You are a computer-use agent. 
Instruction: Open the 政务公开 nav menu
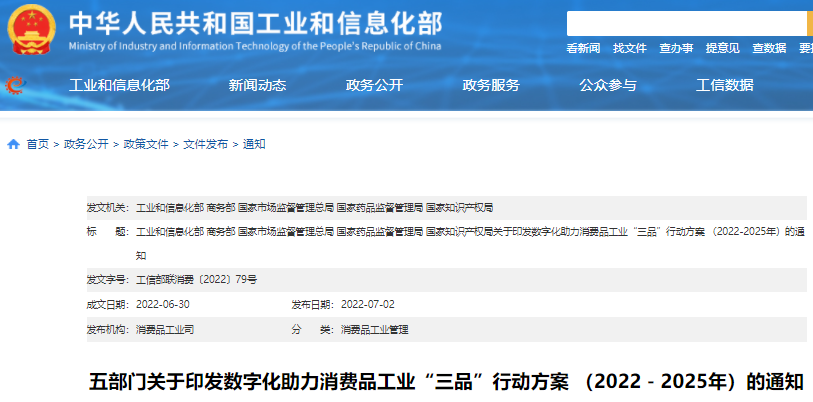coord(374,85)
